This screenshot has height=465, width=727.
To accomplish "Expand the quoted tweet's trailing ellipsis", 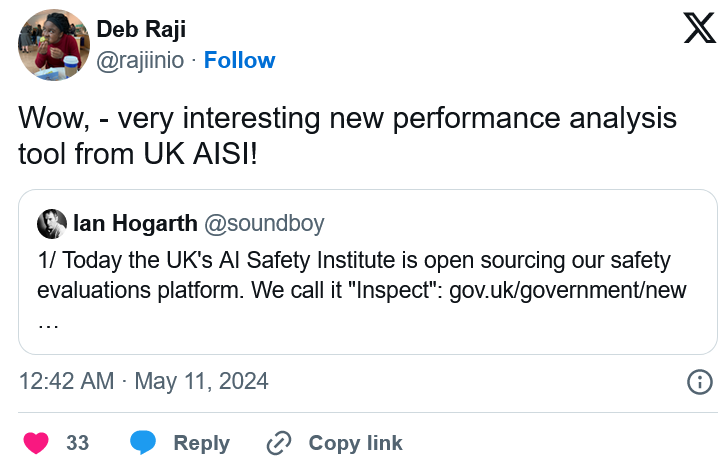I will (48, 325).
